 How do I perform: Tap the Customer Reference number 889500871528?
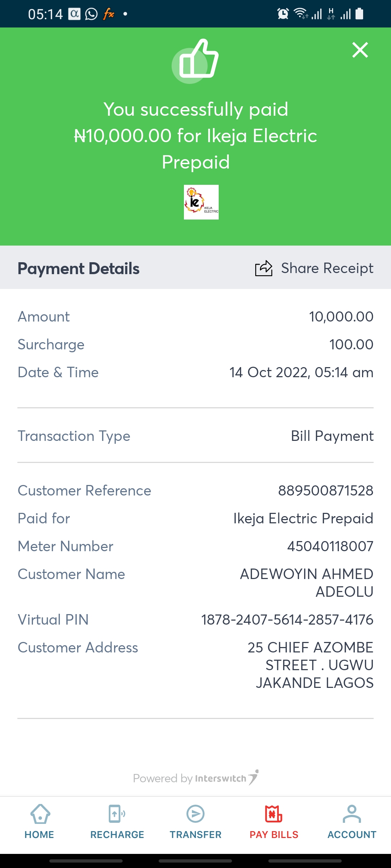(x=325, y=491)
